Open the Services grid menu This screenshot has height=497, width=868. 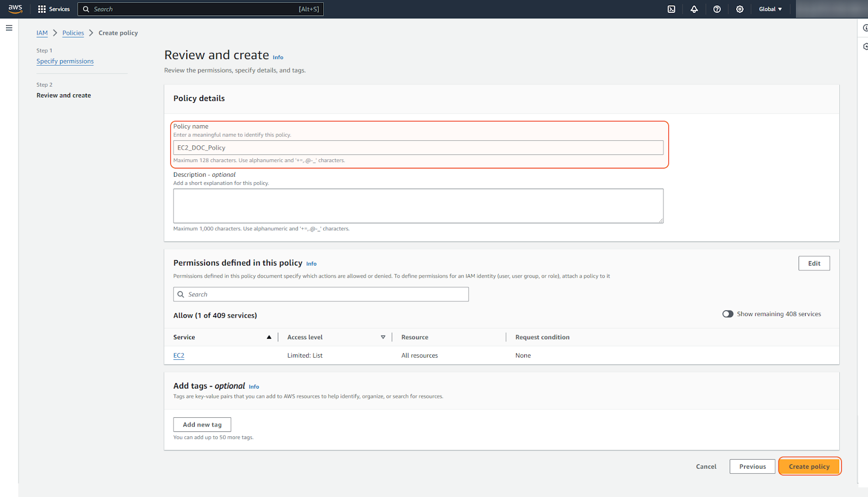coord(54,9)
